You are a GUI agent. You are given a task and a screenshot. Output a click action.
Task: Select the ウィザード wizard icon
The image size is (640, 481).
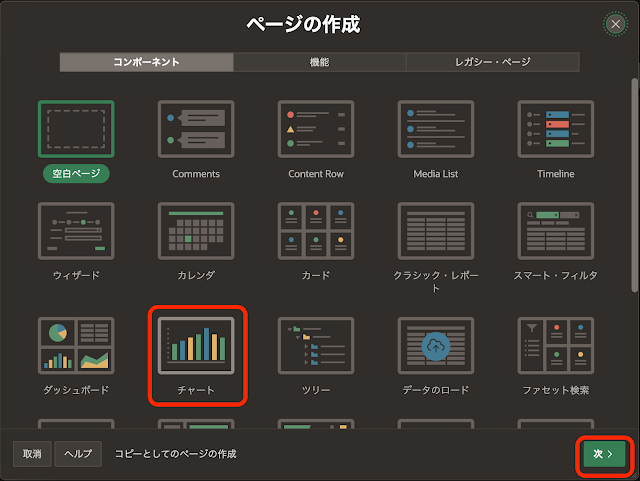coord(76,231)
